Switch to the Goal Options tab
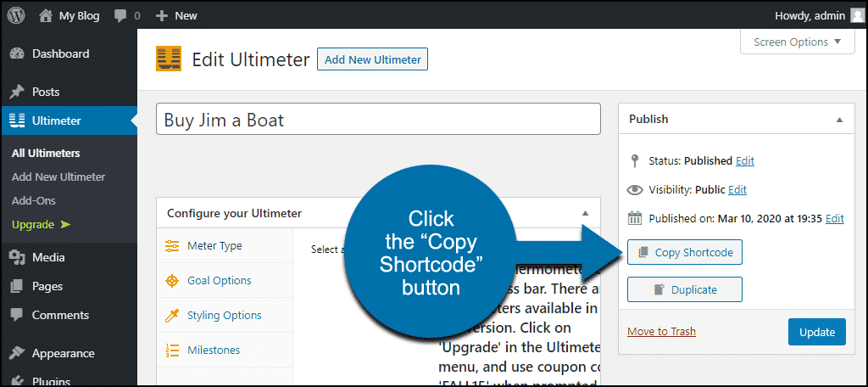Image resolution: width=868 pixels, height=387 pixels. click(218, 280)
